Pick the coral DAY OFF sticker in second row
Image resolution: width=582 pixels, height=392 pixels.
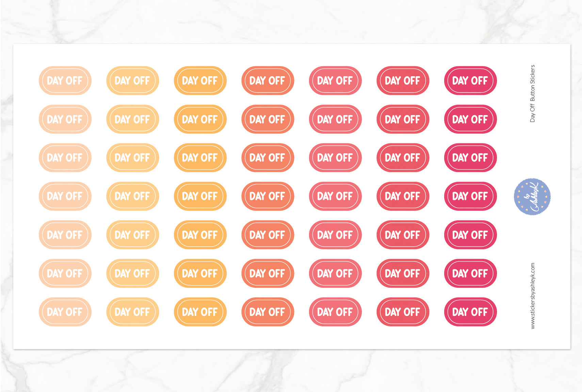point(268,119)
